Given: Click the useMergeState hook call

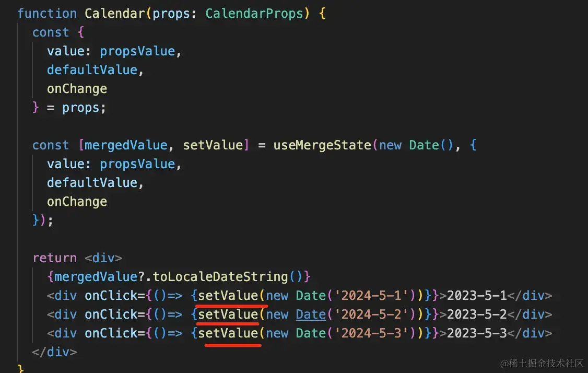Looking at the screenshot, I should (322, 145).
